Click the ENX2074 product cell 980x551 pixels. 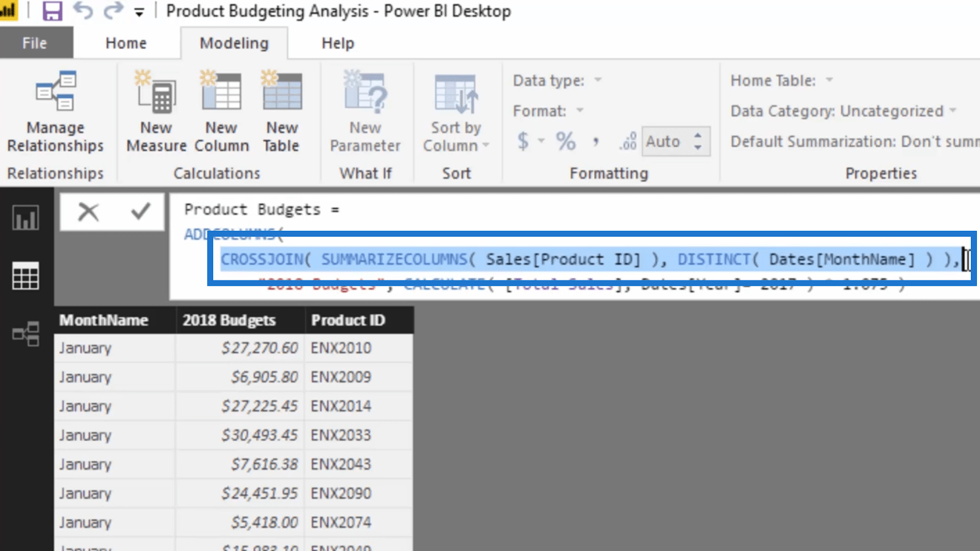[x=359, y=522]
